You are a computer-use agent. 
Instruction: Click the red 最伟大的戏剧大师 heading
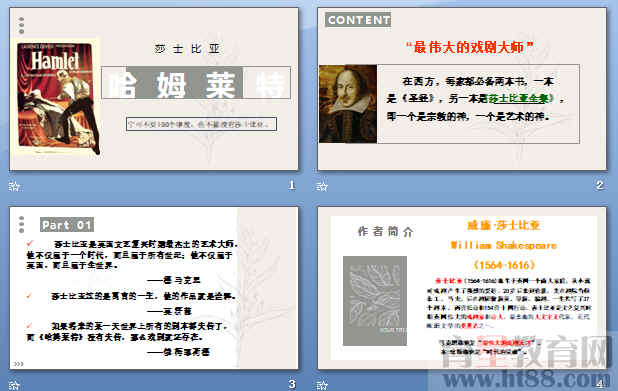(x=469, y=47)
